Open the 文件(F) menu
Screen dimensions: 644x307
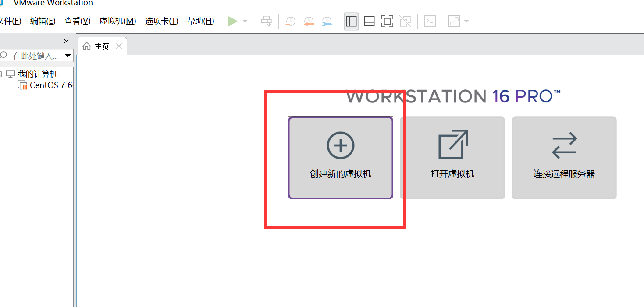10,21
